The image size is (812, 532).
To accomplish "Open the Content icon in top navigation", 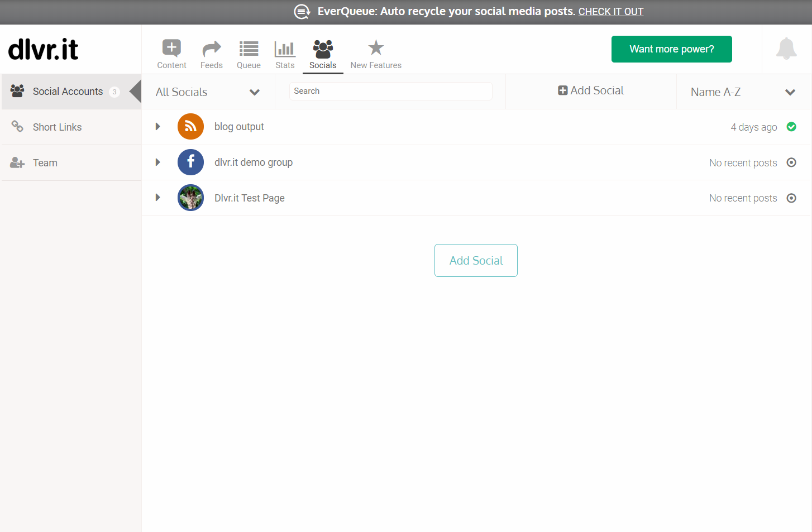I will (171, 49).
